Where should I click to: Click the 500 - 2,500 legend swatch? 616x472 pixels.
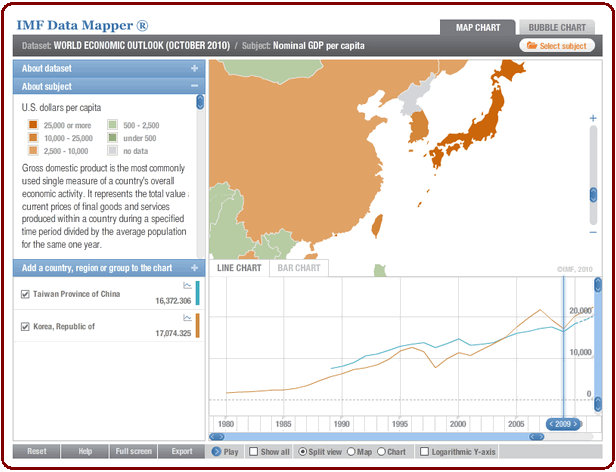(x=112, y=125)
